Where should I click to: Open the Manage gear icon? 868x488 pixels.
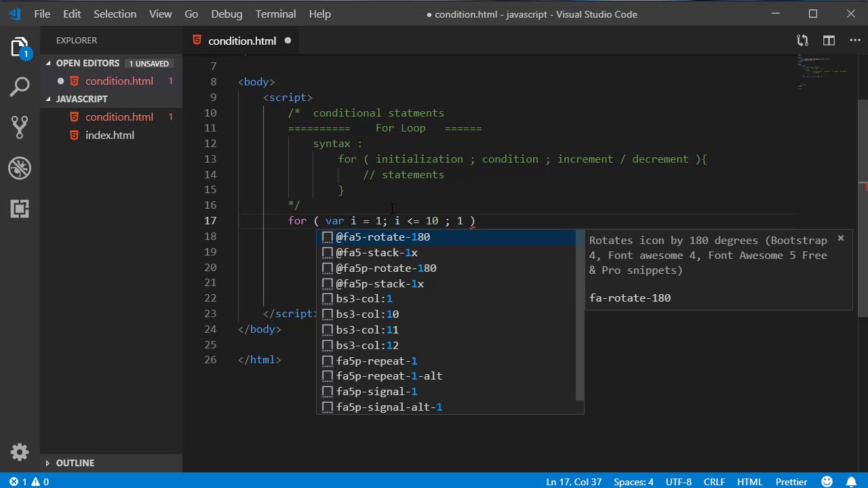coord(20,452)
